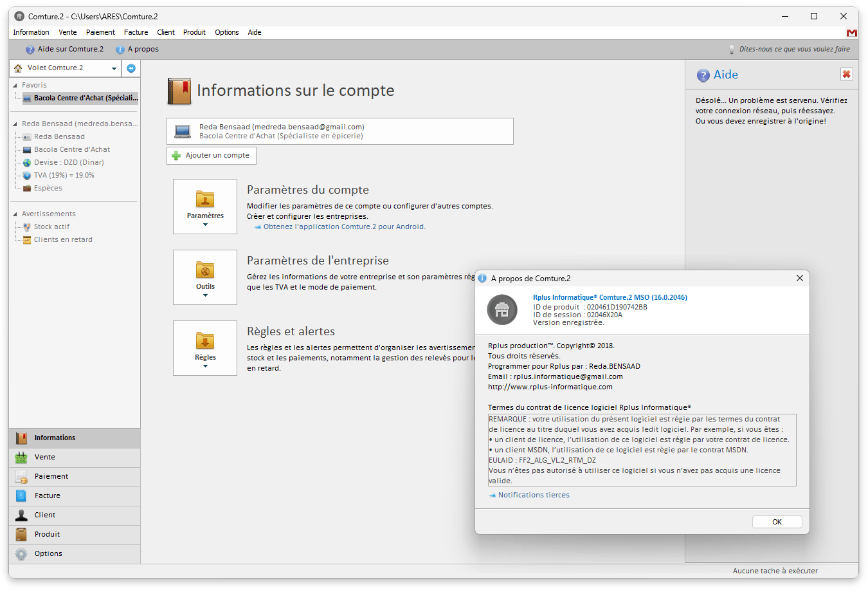
Task: Click the 'Dites-nous ce que vous voulez faire' field
Action: point(794,50)
